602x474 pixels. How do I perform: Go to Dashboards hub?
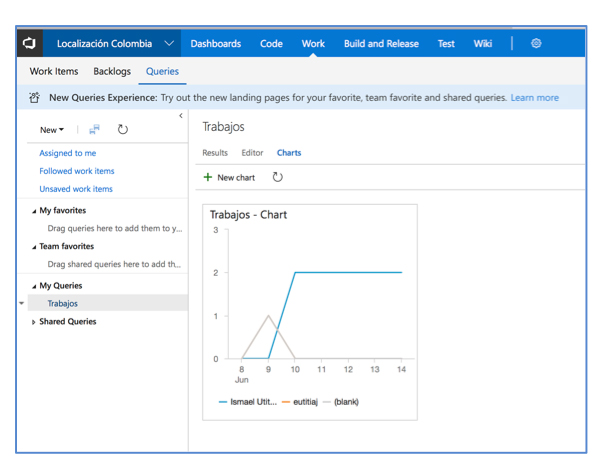[216, 44]
